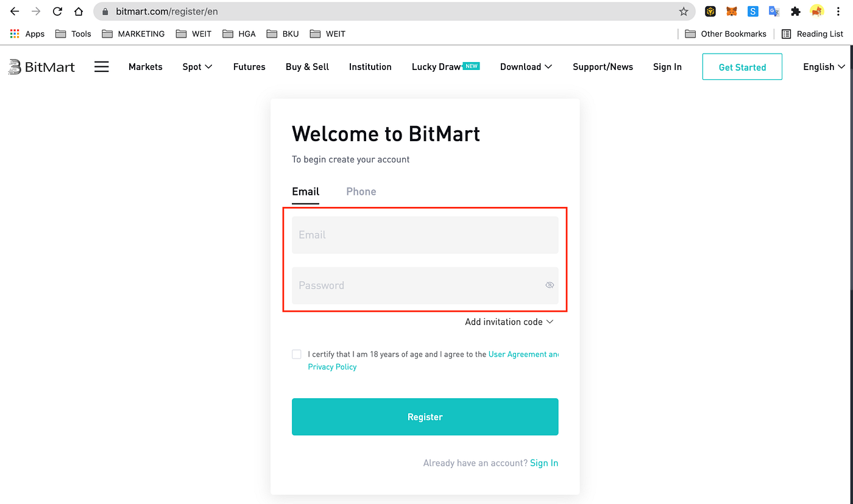This screenshot has height=504, width=853.
Task: Open the Download dropdown
Action: 525,67
